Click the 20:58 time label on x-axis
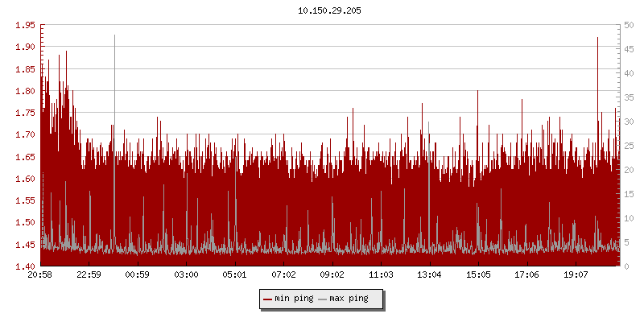644x322 pixels. (40, 275)
